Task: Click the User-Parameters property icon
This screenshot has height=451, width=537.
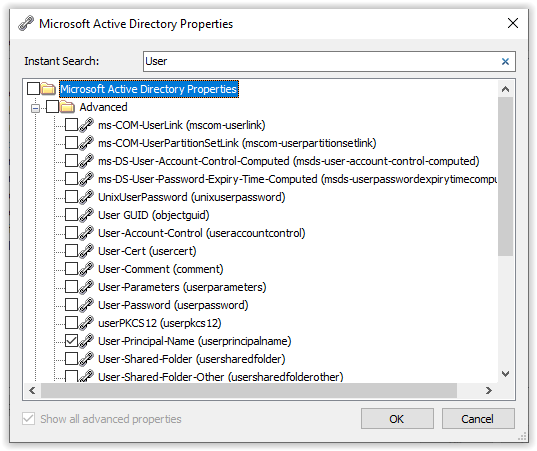Action: click(86, 287)
